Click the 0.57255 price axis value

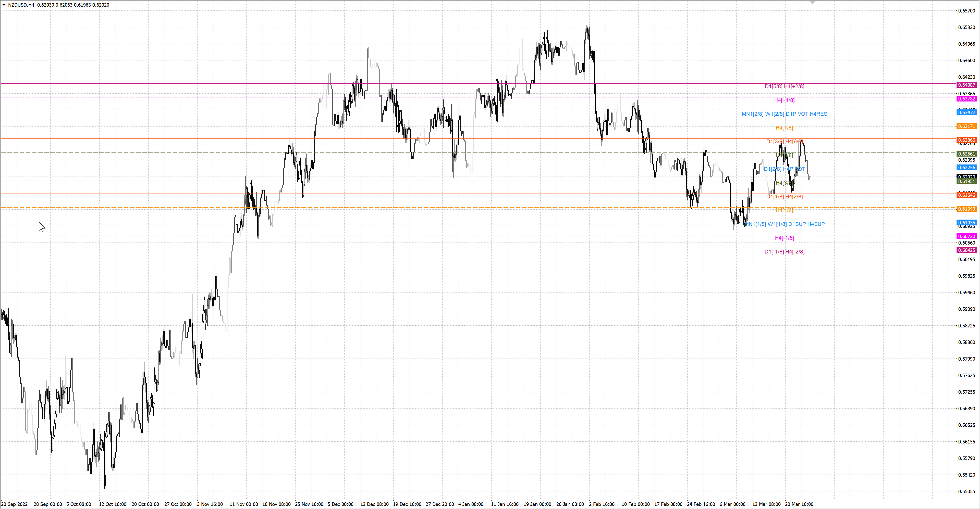pyautogui.click(x=967, y=392)
